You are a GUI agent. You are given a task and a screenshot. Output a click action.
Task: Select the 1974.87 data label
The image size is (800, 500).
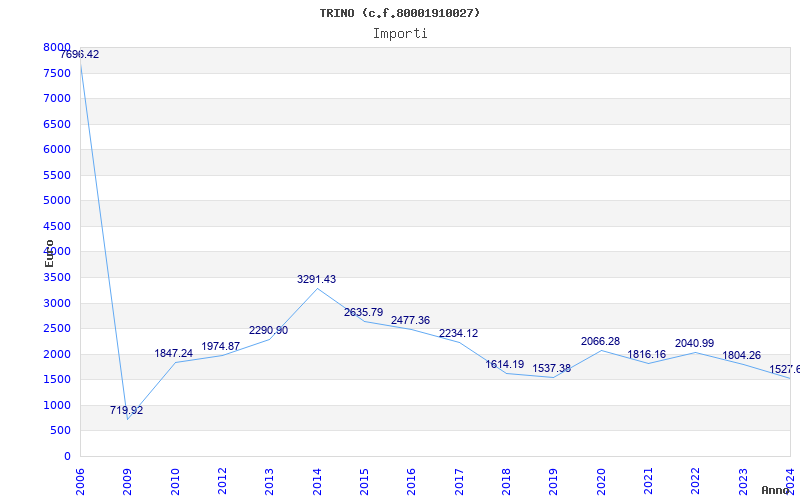coord(220,346)
